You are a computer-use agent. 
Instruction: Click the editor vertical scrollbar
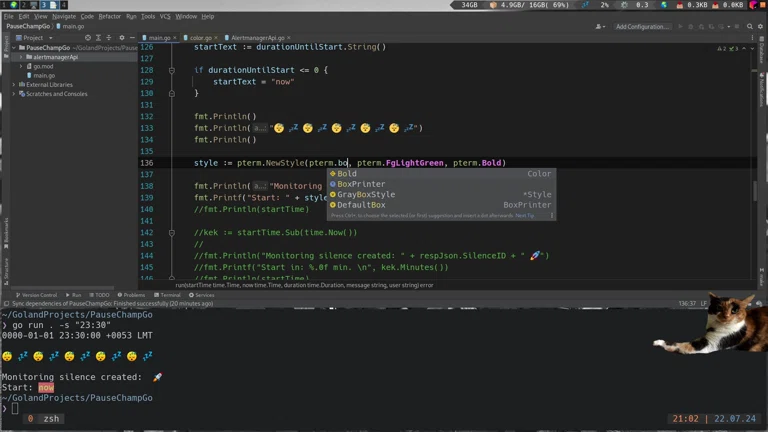tap(755, 190)
